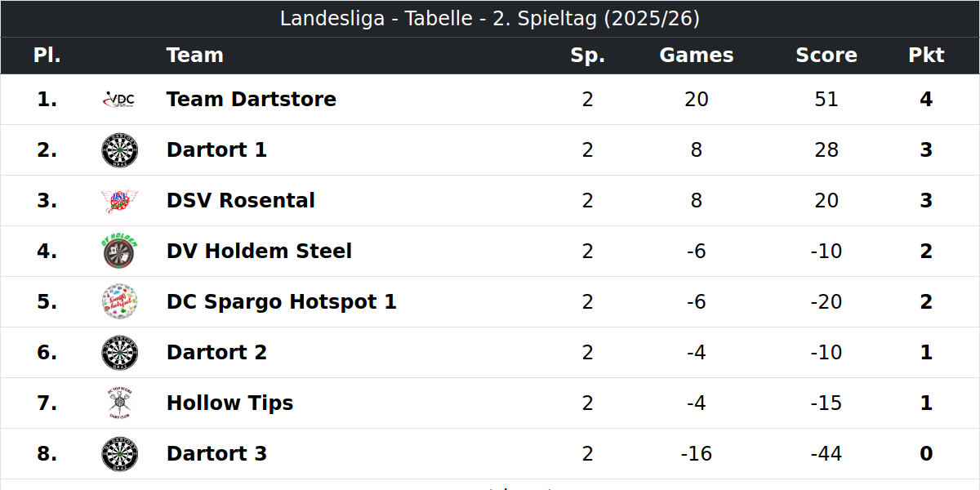Click the Team Dartstore VDC logo
This screenshot has height=490, width=980.
point(119,100)
